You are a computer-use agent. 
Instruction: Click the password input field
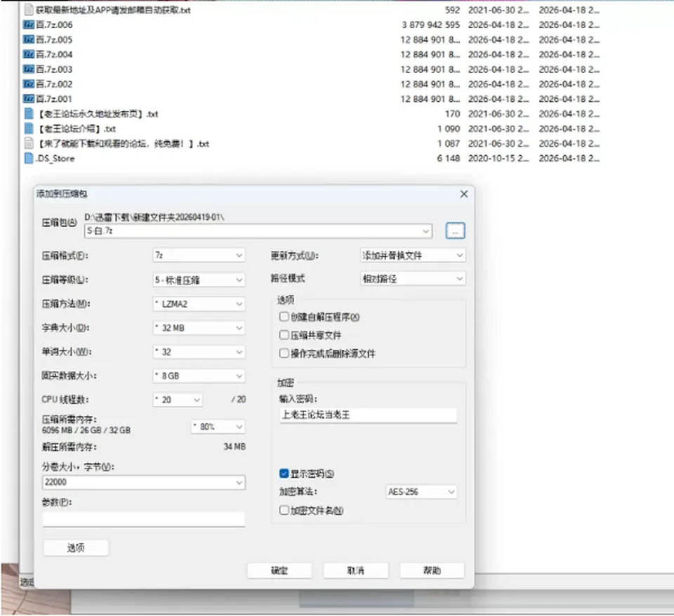point(368,415)
